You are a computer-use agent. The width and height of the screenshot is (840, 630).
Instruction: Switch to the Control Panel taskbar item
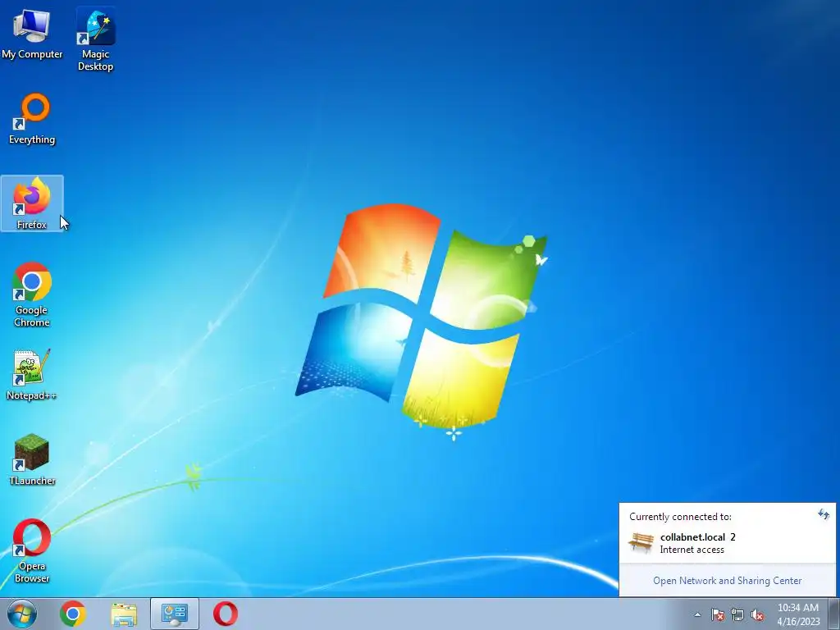[x=175, y=614]
